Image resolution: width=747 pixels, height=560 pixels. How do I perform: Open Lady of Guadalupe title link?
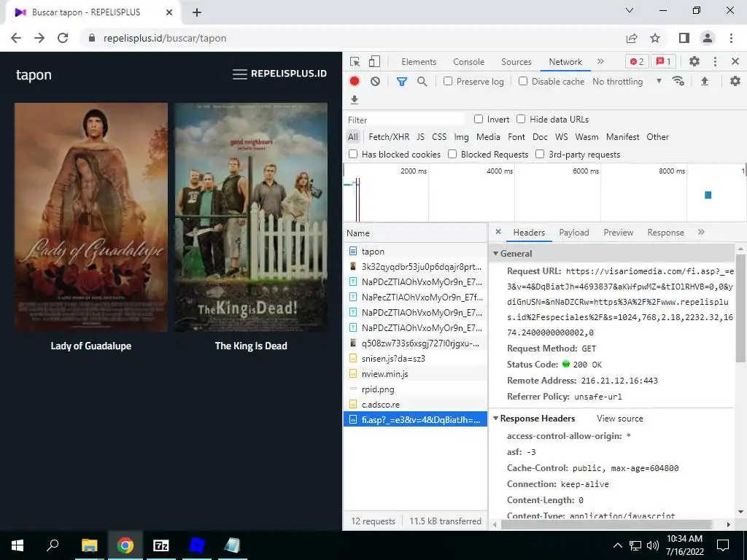pyautogui.click(x=91, y=346)
